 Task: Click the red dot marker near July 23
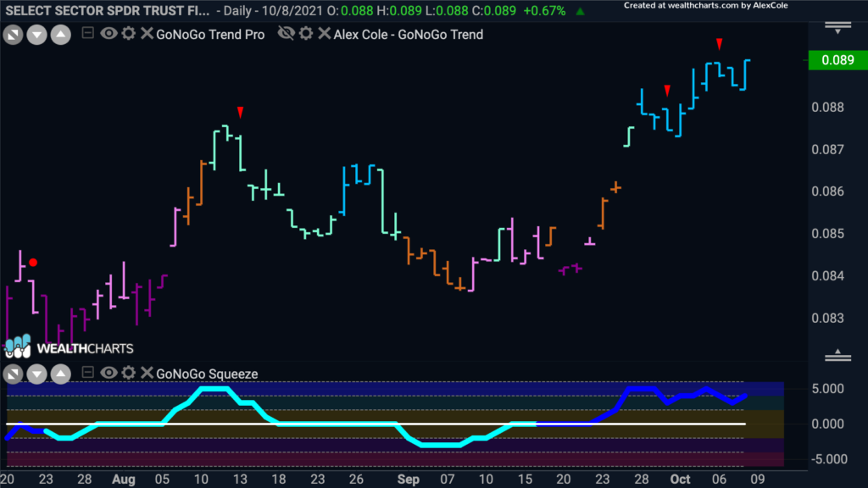(33, 263)
